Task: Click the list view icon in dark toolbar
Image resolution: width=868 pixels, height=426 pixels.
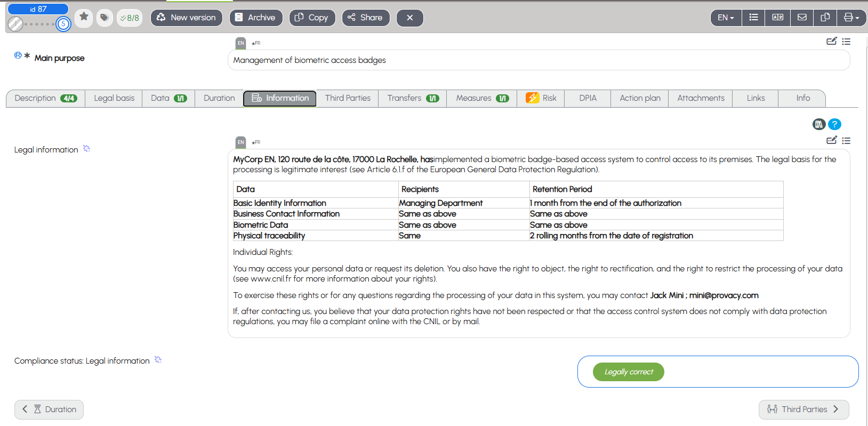Action: coord(753,18)
